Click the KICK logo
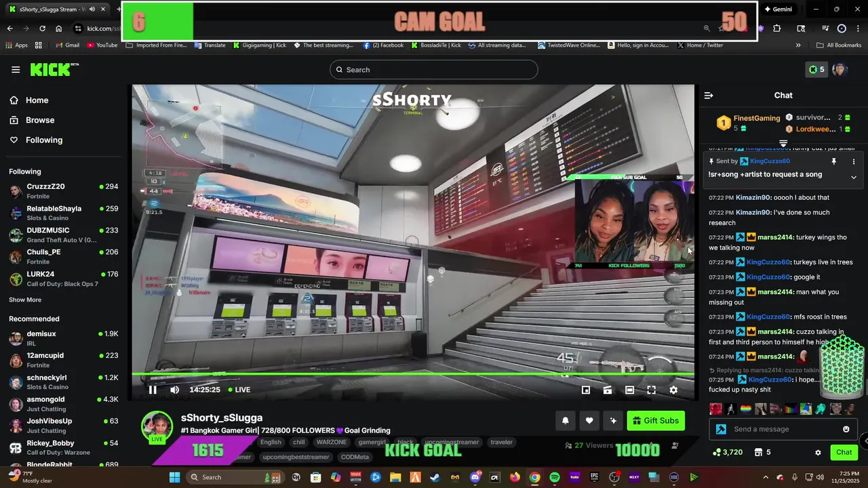 tap(54, 69)
